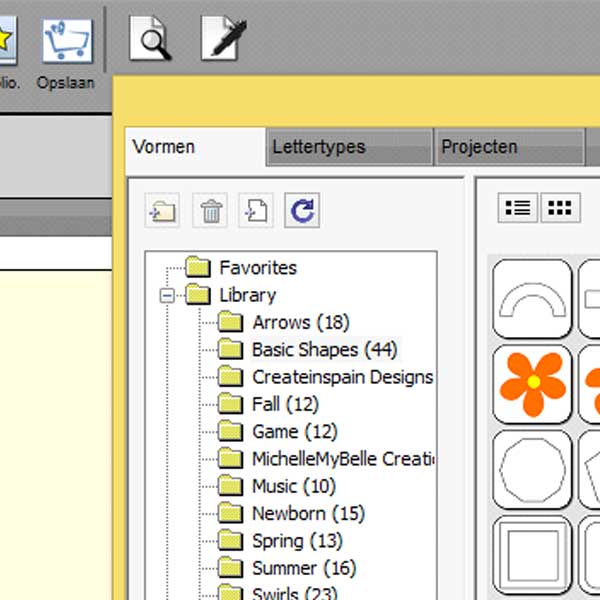Select the Library folder
Image resolution: width=600 pixels, height=600 pixels.
click(x=230, y=295)
